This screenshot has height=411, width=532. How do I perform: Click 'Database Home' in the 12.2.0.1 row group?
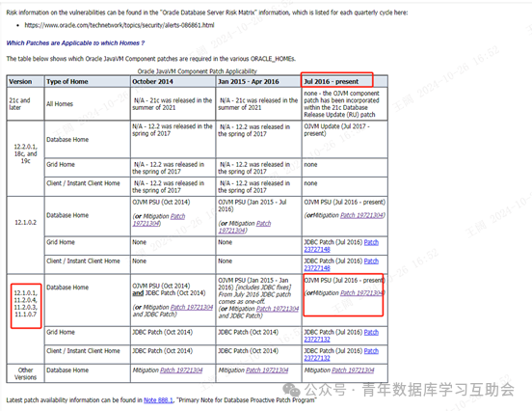(67, 140)
